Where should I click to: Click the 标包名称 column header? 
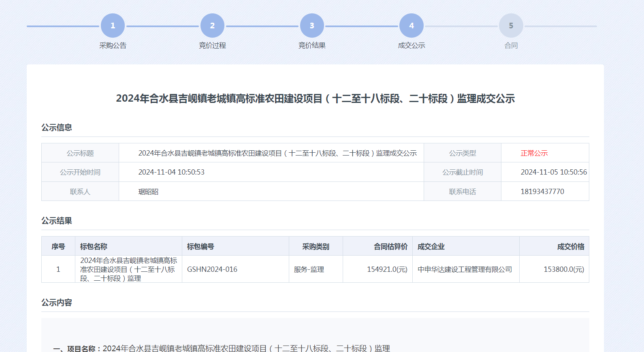tap(94, 246)
